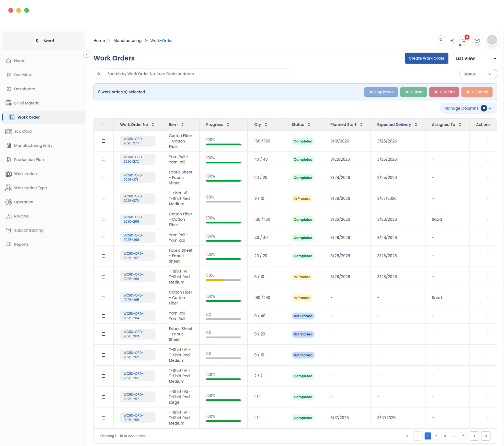Open the Status filter dropdown
Screen dimensions: 504x446
click(478, 74)
